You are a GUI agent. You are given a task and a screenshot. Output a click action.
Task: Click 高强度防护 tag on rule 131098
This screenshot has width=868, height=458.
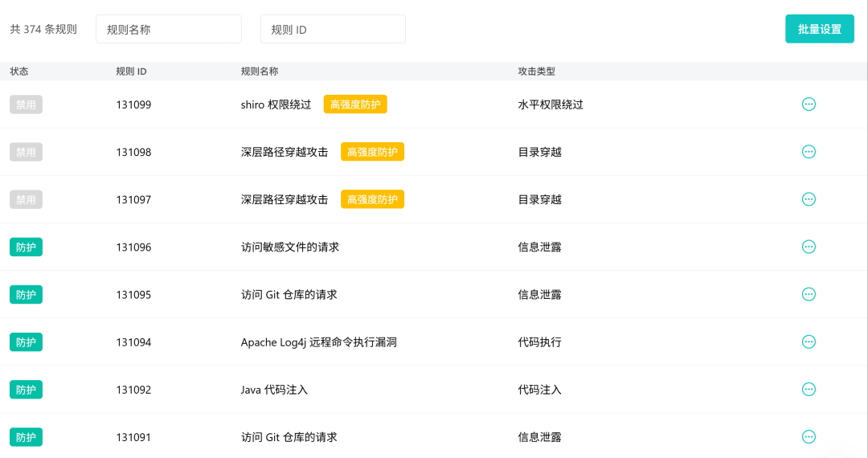point(373,152)
